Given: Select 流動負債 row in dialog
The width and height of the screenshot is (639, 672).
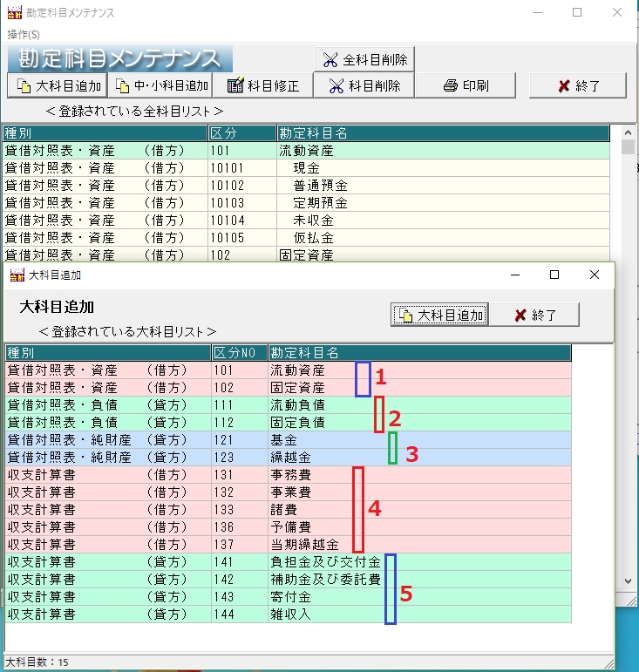Looking at the screenshot, I should point(288,405).
